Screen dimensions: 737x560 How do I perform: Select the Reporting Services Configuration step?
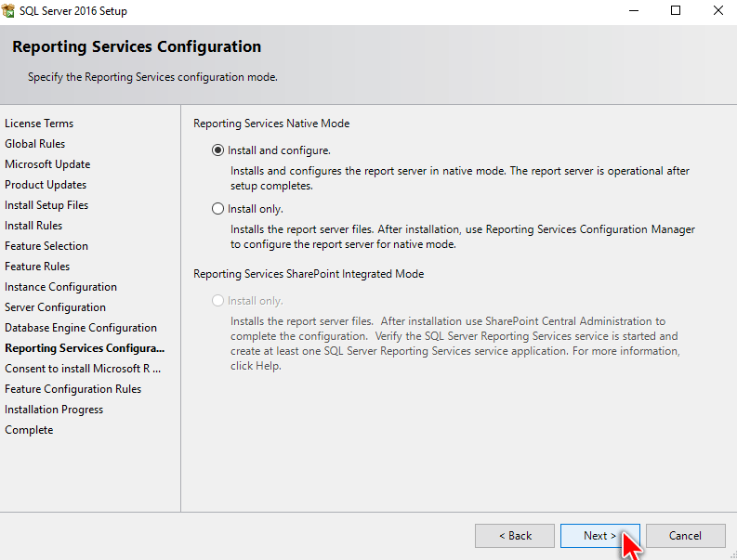tap(85, 348)
